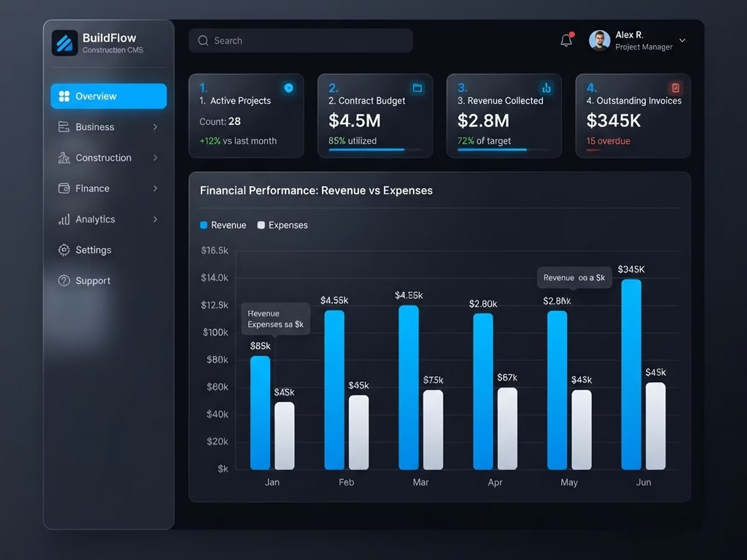Toggle the Expenses legend swatch
This screenshot has height=560, width=747.
(x=261, y=225)
